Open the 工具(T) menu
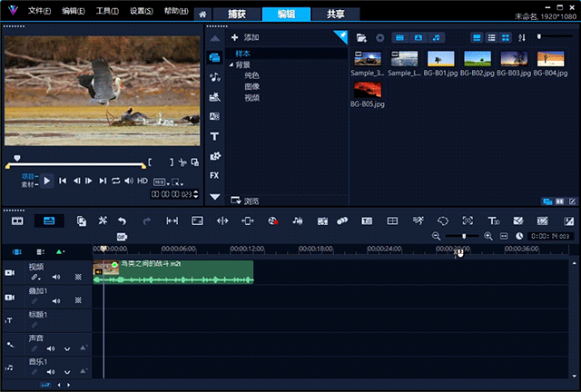581x392 pixels. pyautogui.click(x=107, y=11)
